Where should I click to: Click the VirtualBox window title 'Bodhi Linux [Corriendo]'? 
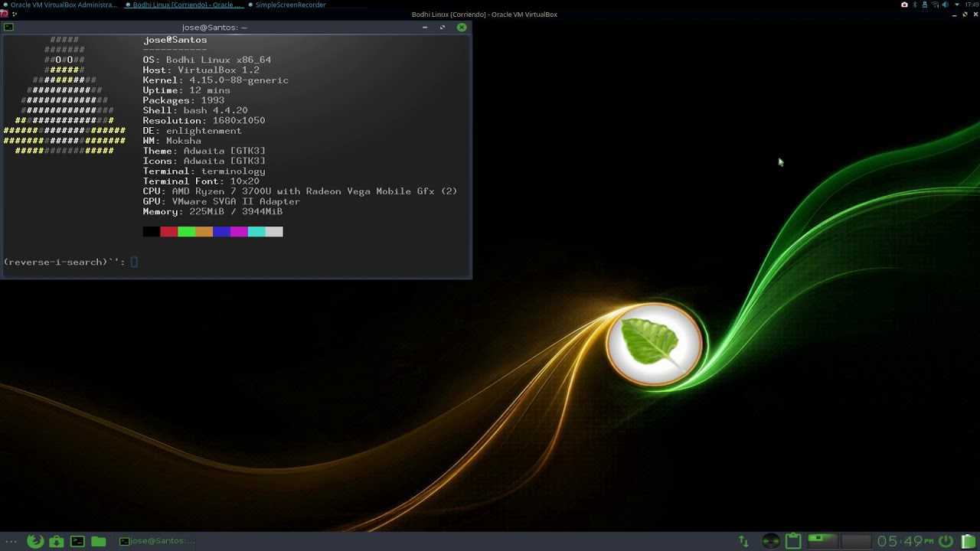(x=485, y=15)
